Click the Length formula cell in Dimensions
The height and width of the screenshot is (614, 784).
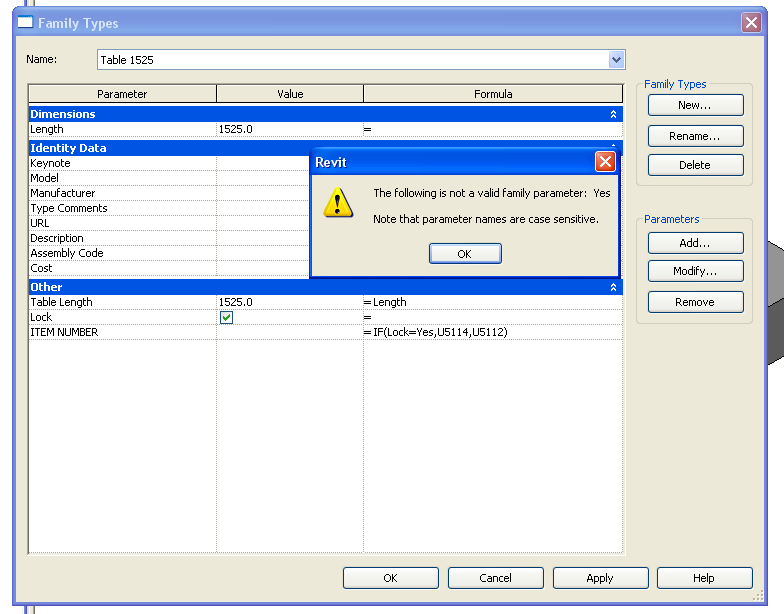pos(493,129)
